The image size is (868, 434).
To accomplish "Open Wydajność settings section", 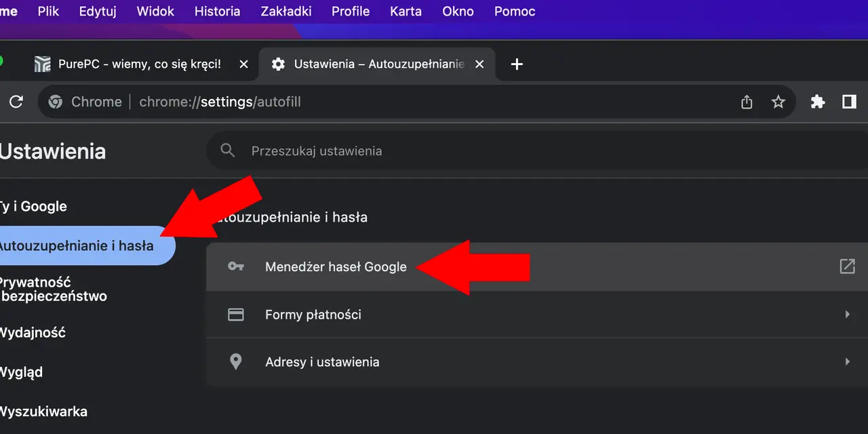I will 33,332.
